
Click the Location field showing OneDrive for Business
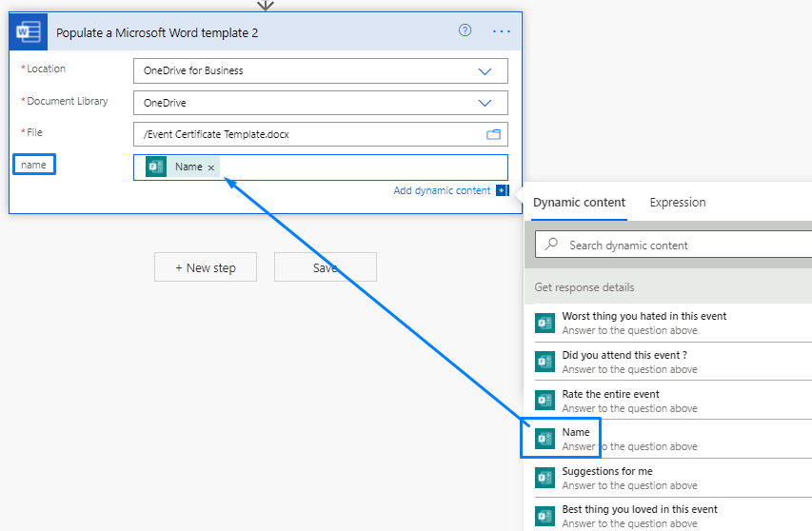click(321, 71)
